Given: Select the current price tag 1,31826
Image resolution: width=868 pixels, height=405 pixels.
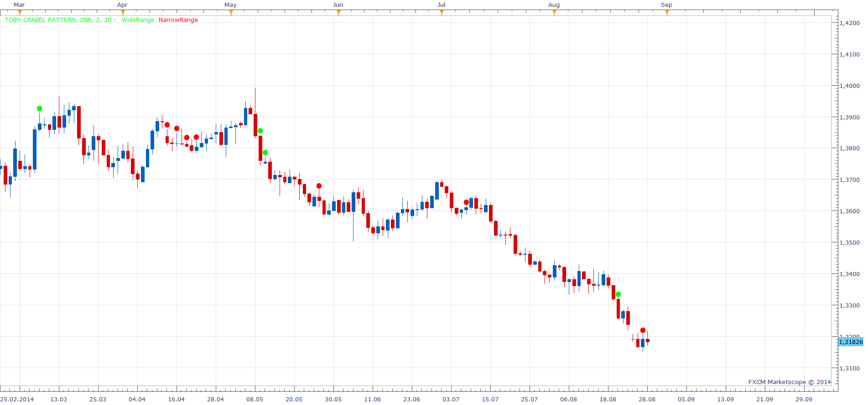Looking at the screenshot, I should 851,342.
